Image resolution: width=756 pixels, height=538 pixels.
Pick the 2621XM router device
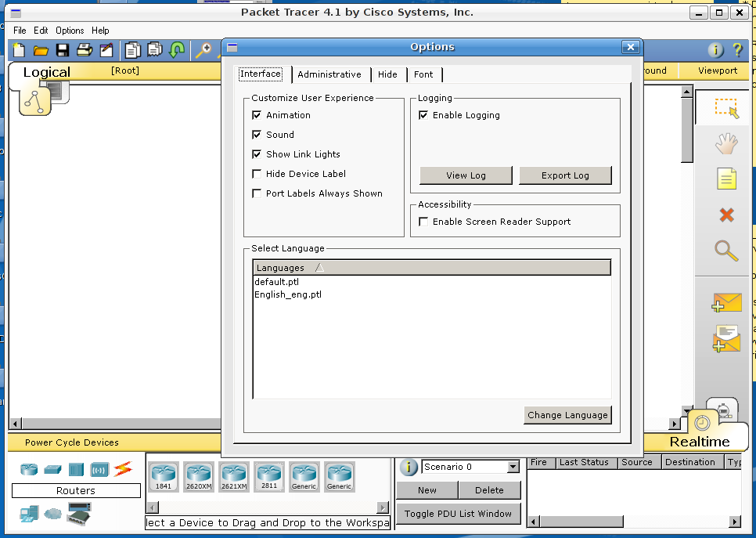234,477
